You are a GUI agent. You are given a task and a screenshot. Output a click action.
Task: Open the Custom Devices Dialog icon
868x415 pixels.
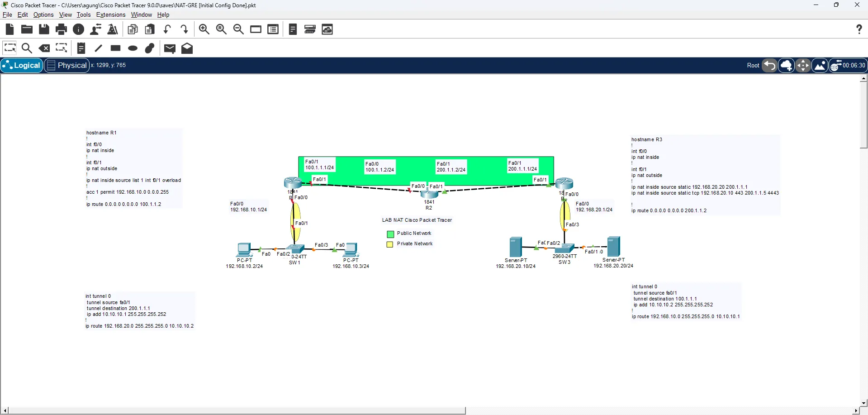coord(273,29)
